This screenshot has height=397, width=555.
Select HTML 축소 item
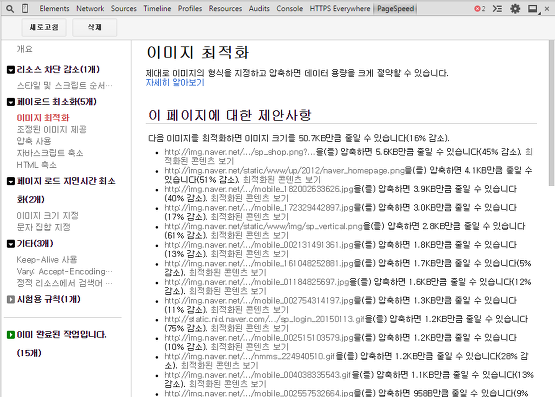click(36, 165)
